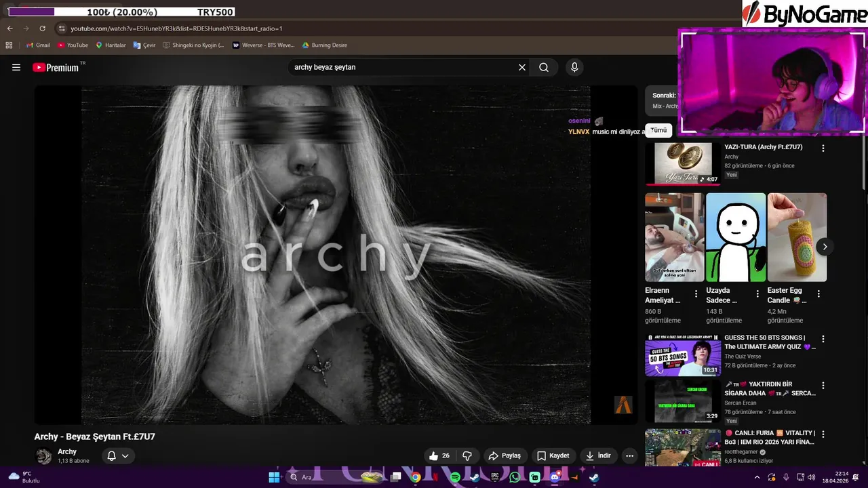Open the Weverse - BTS Weve... bookmark
Viewport: 868px width, 488px height.
pos(263,45)
